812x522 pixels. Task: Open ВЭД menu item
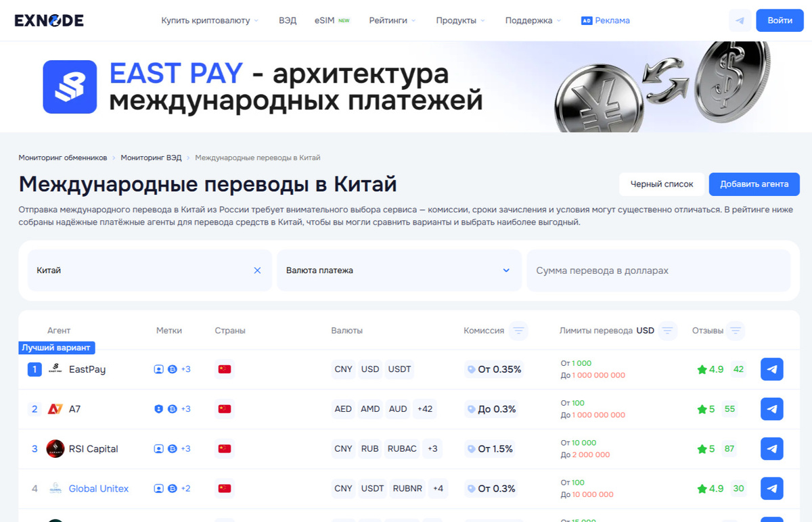288,20
